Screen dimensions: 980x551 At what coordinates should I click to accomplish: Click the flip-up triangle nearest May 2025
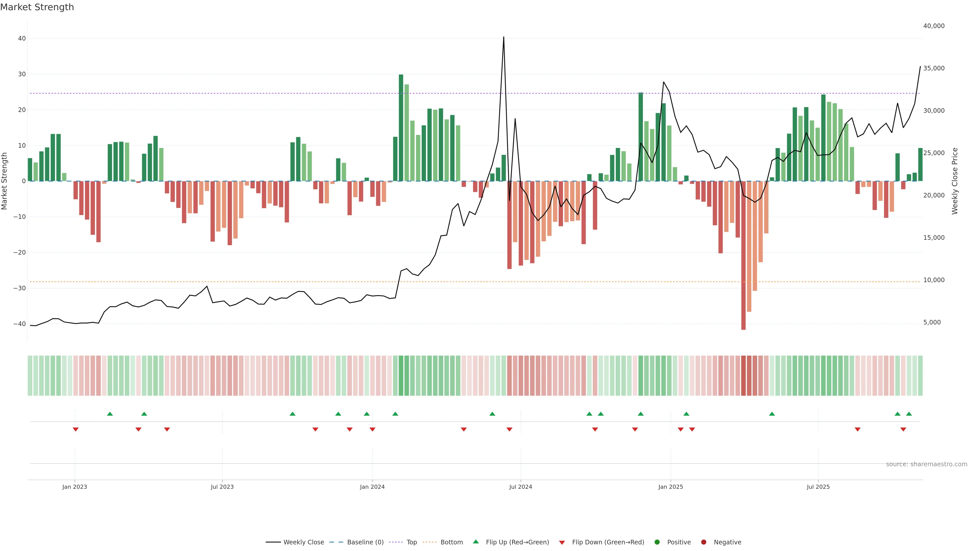[772, 414]
